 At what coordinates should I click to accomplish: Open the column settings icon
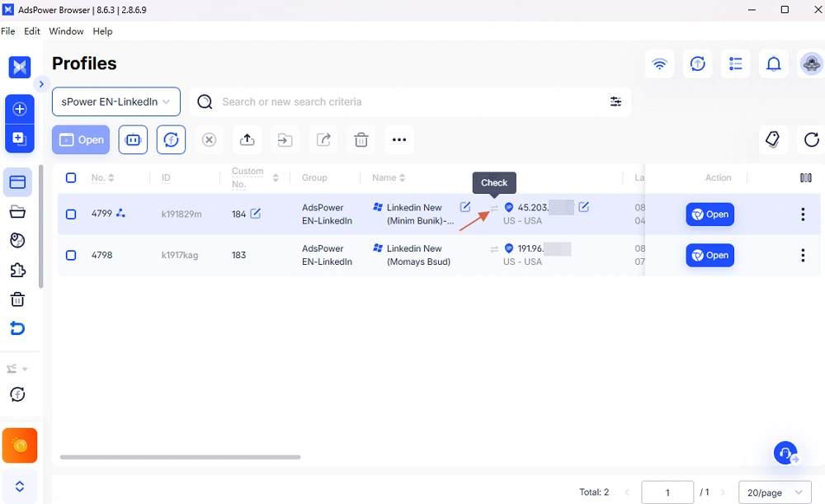(805, 178)
